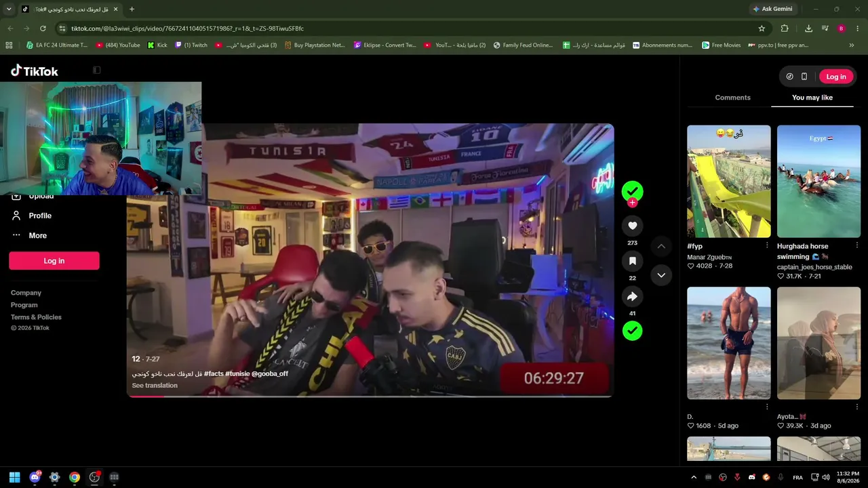Open the Free Movies bookmark
This screenshot has height=488, width=868.
coord(722,45)
